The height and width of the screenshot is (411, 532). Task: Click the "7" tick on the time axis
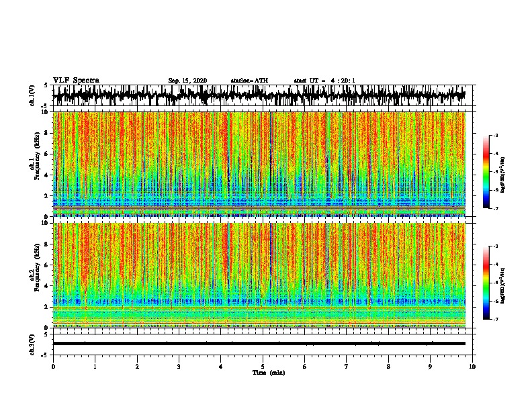347,367
